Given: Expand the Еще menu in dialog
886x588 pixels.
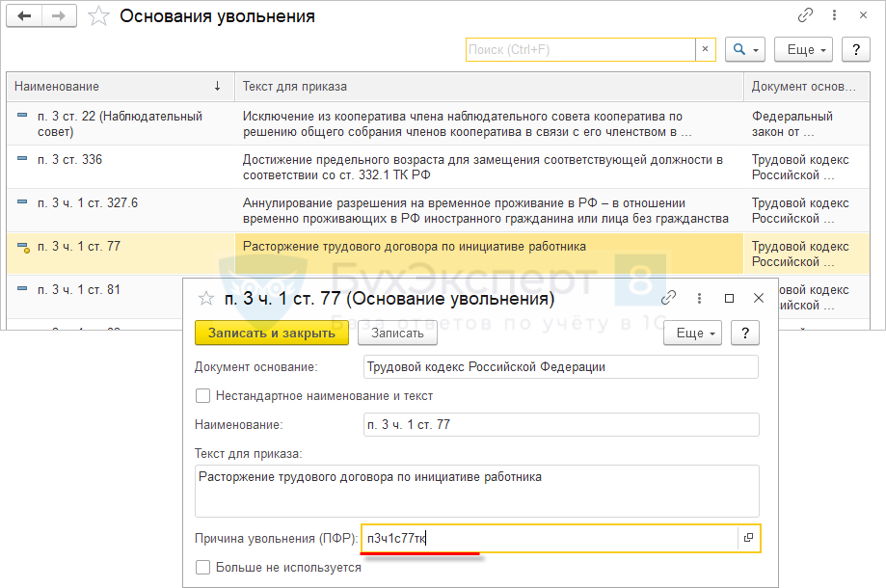Looking at the screenshot, I should point(692,334).
